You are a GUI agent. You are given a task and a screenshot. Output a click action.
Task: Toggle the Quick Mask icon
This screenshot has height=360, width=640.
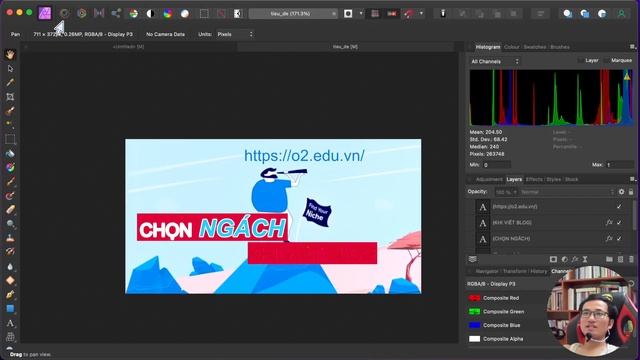[348, 13]
